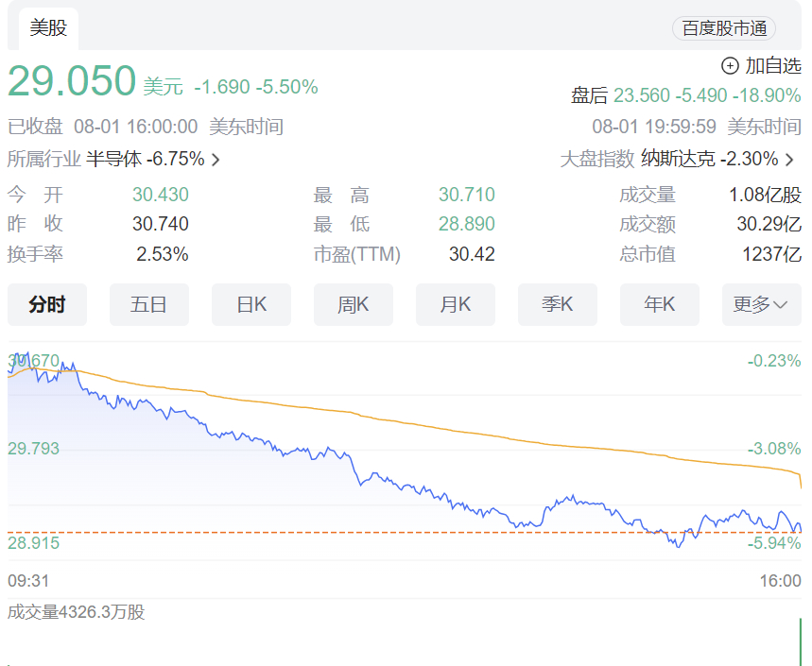812x666 pixels.
Task: Click the chart percentage label -0.23%
Action: [x=774, y=361]
